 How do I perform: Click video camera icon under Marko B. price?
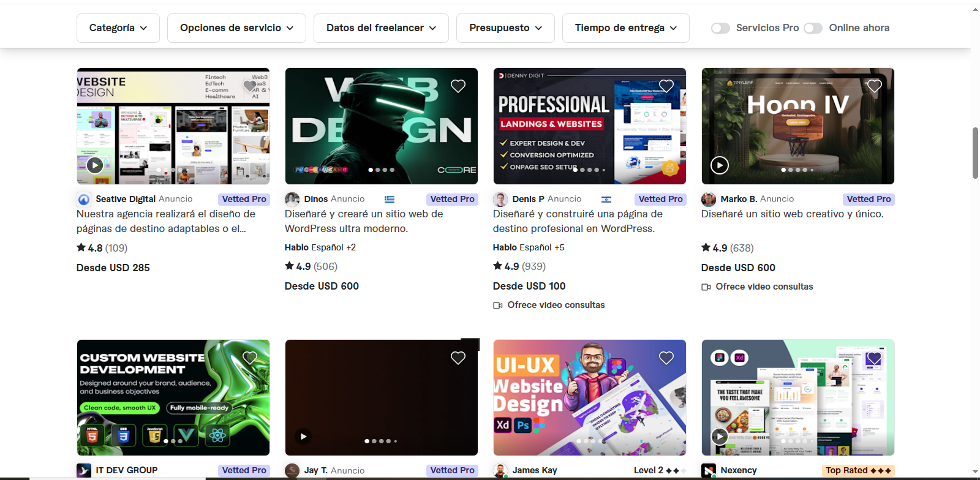click(706, 287)
